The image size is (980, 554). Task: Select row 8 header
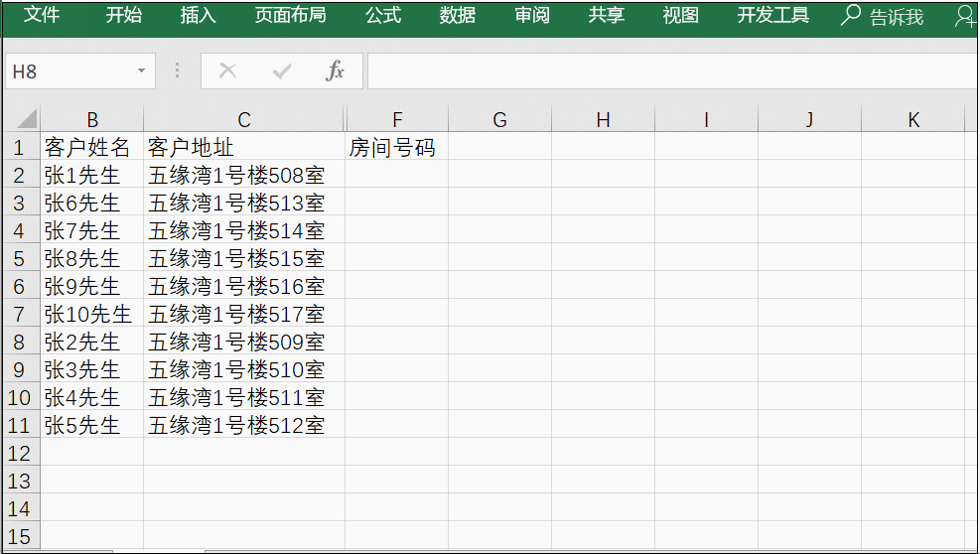19,342
